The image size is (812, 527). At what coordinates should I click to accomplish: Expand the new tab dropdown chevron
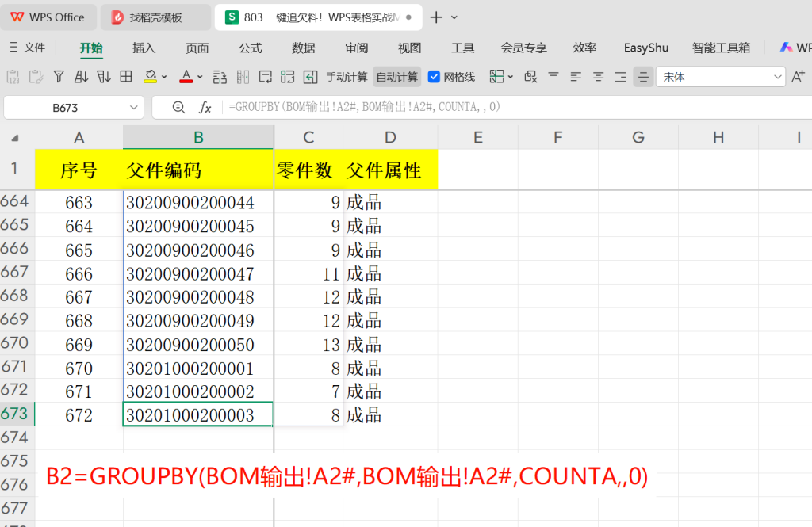[454, 17]
